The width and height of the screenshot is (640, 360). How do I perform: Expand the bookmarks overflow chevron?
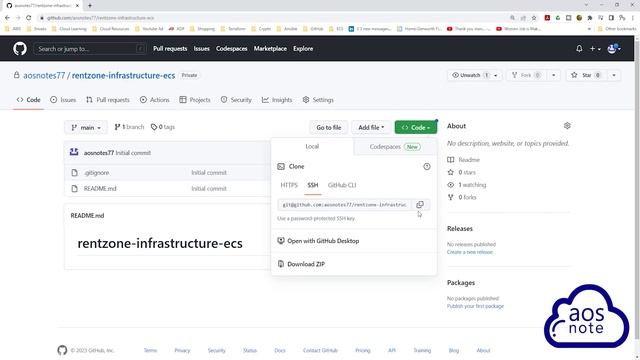(x=589, y=29)
